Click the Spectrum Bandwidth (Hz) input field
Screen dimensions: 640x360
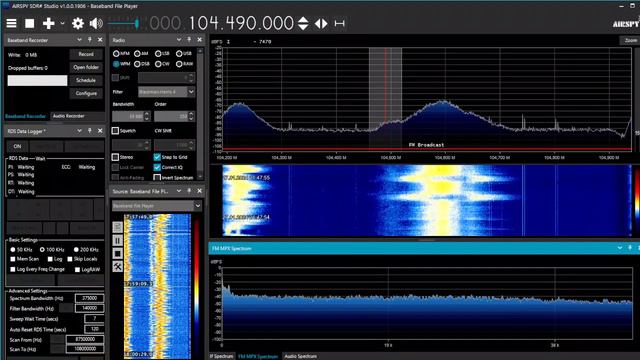[89, 298]
